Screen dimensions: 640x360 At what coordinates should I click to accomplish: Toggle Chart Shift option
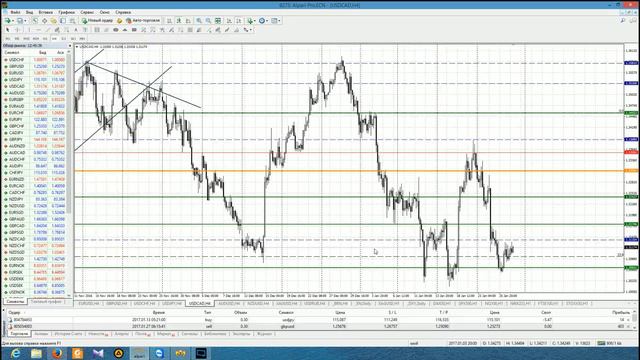coord(239,20)
